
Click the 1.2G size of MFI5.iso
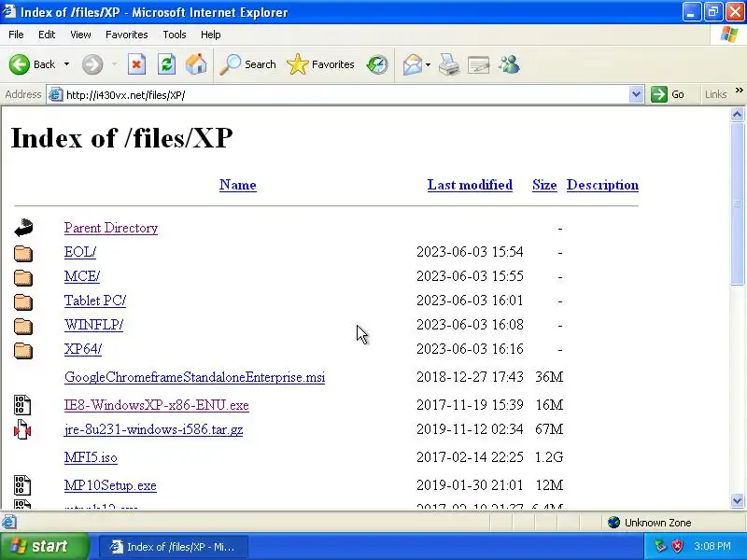[549, 457]
